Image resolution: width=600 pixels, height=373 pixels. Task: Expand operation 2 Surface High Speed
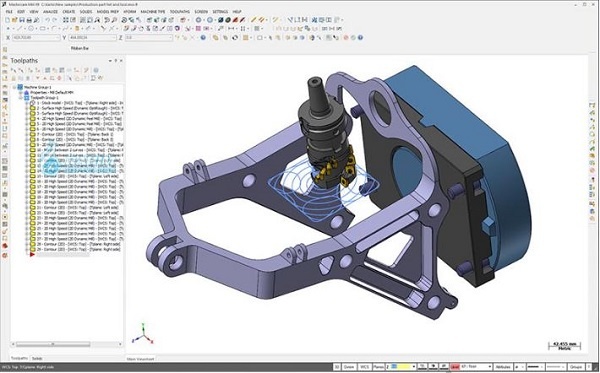(x=27, y=108)
